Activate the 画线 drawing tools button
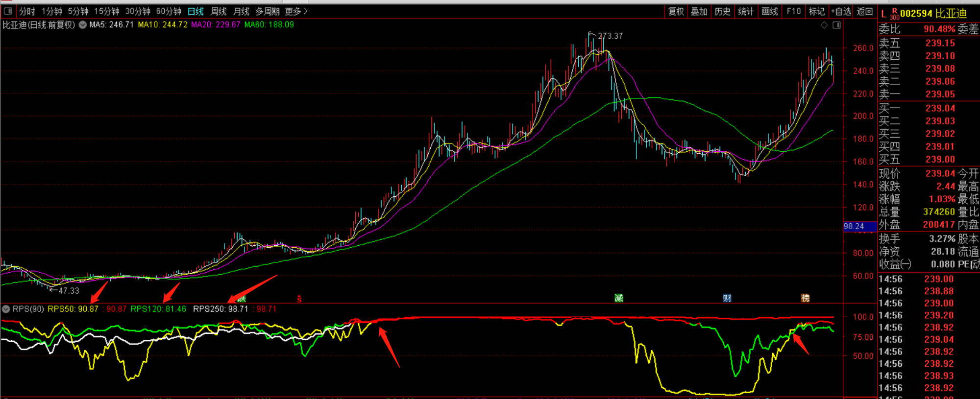This screenshot has height=399, width=980. point(770,11)
